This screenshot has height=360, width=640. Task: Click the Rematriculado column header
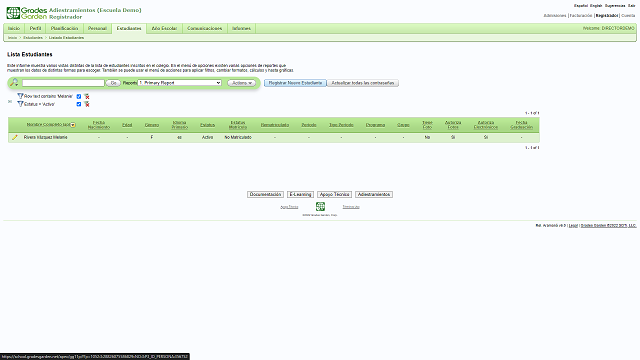[x=275, y=125]
